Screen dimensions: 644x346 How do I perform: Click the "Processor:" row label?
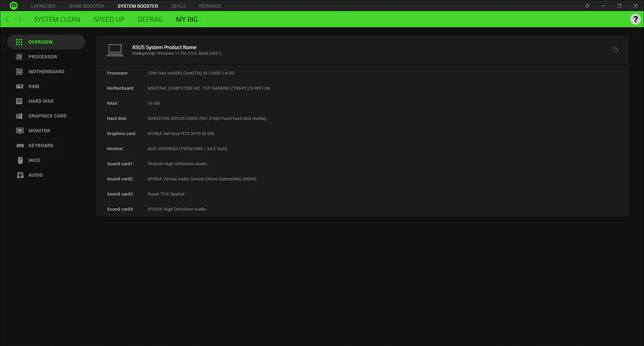tap(118, 73)
